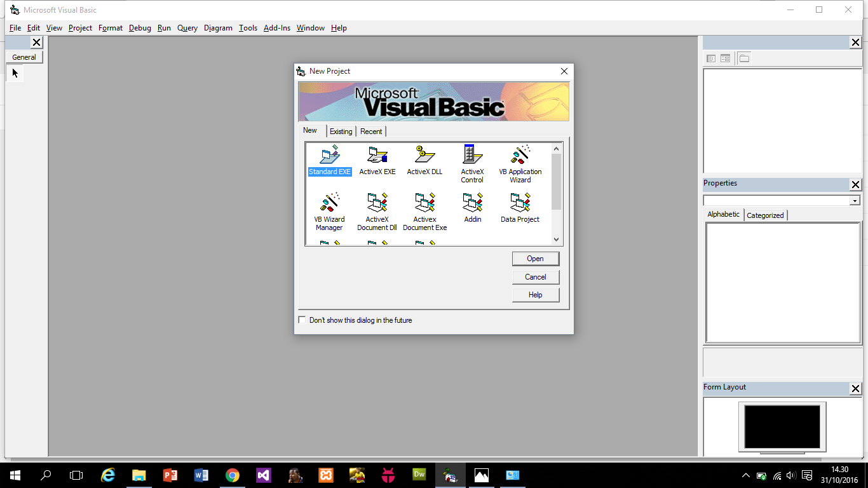Viewport: 868px width, 488px height.
Task: Select ActiveX Document Exe icon
Action: [x=424, y=212]
